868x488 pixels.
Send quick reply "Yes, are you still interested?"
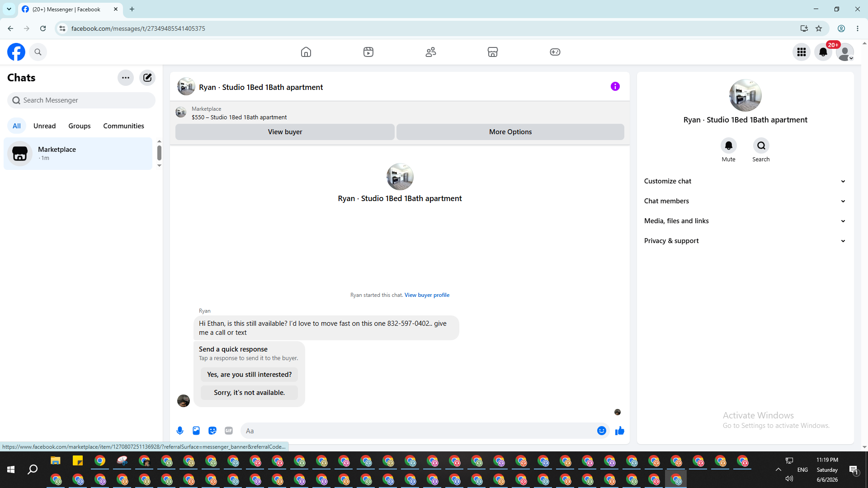coord(250,375)
